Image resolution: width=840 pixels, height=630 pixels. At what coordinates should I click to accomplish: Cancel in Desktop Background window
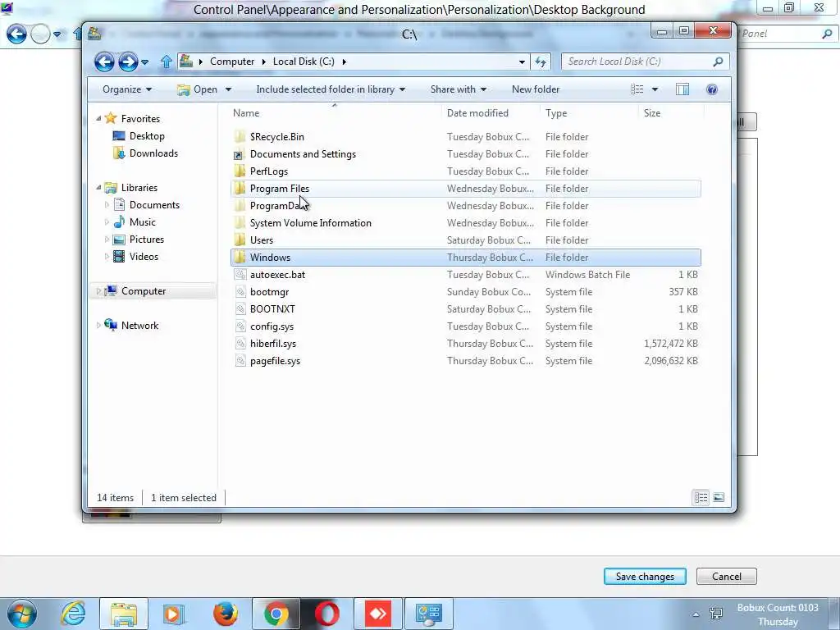[x=727, y=577]
